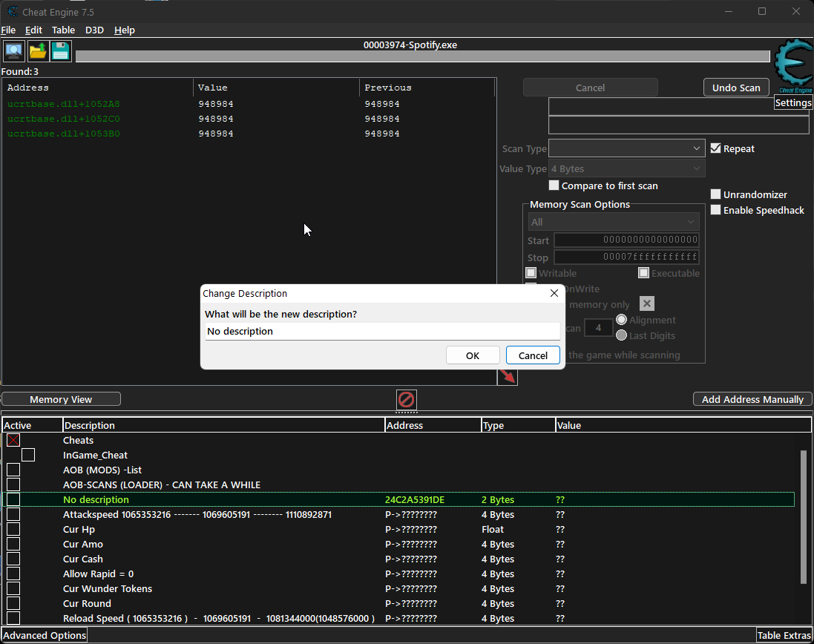Image resolution: width=814 pixels, height=644 pixels.
Task: Save the cheat table via the floppy disk icon
Action: 59,50
